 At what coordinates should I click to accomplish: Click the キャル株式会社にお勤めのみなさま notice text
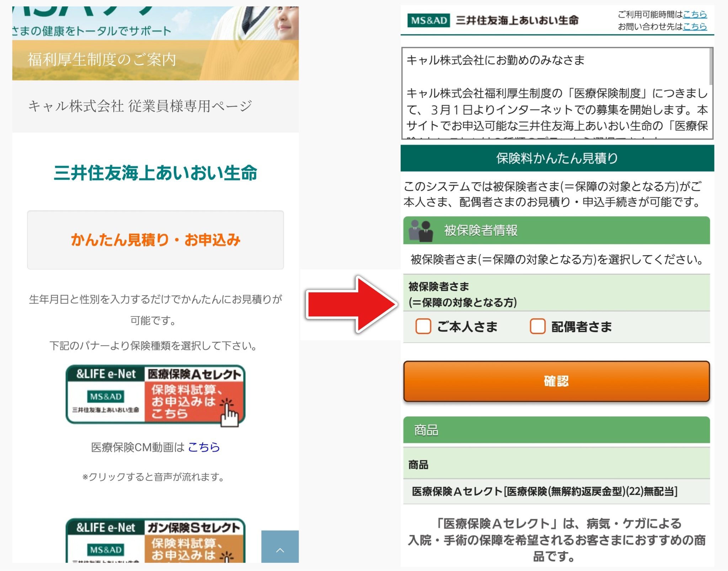click(496, 60)
